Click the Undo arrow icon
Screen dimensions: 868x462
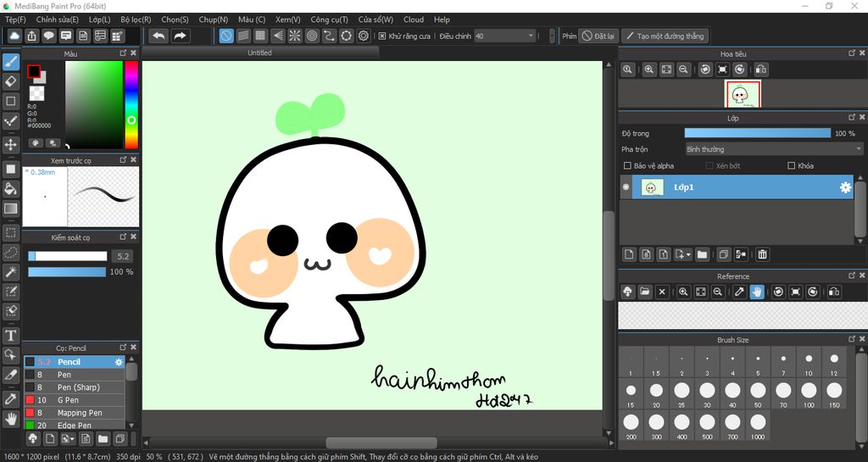[159, 36]
